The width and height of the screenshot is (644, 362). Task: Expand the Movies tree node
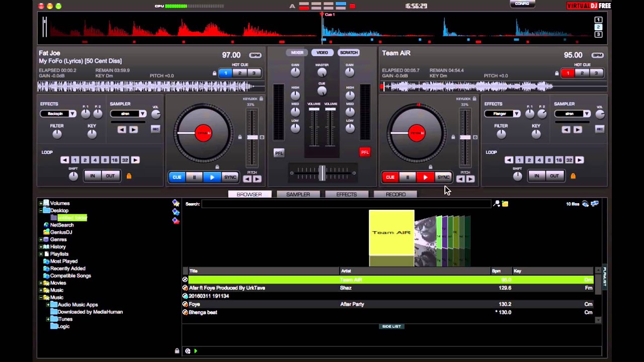(x=41, y=283)
